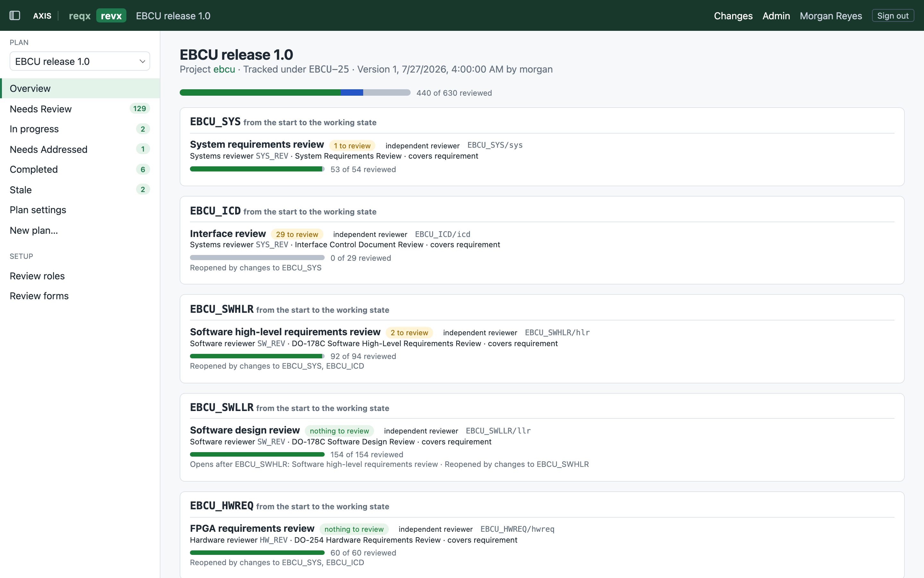924x578 pixels.
Task: Click the EBCU_HWREQ/hwreq path text
Action: point(517,529)
